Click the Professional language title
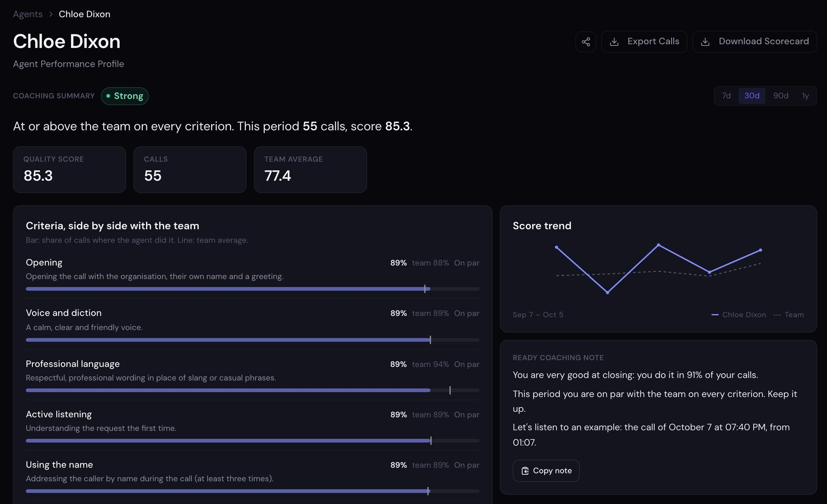 tap(73, 364)
